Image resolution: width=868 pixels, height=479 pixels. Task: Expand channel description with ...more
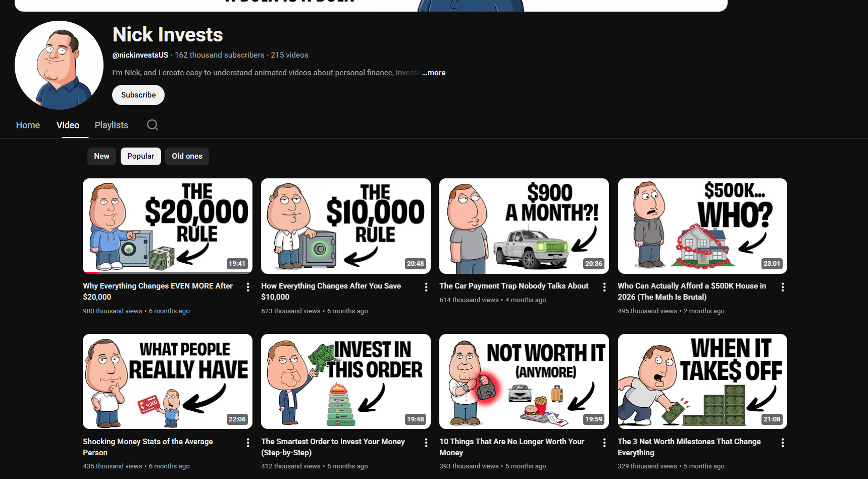[434, 73]
